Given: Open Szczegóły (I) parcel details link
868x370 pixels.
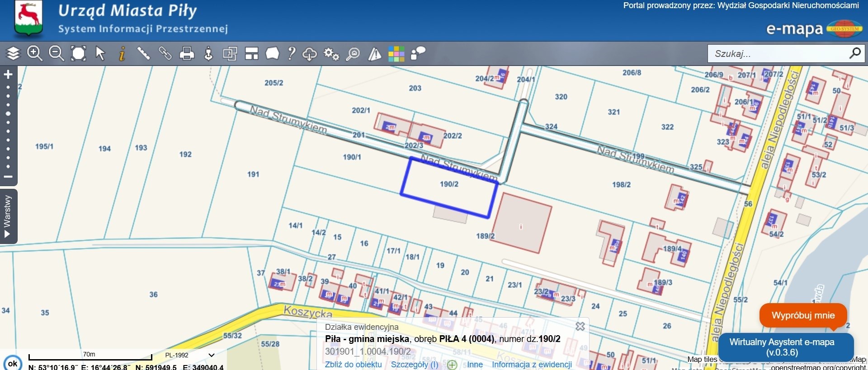Looking at the screenshot, I should pyautogui.click(x=414, y=365).
